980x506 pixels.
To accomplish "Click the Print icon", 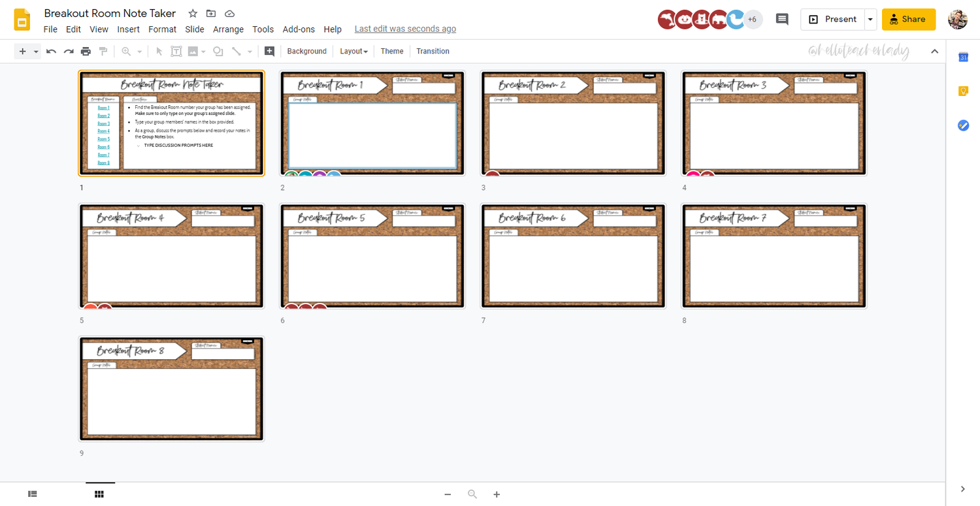I will tap(86, 51).
